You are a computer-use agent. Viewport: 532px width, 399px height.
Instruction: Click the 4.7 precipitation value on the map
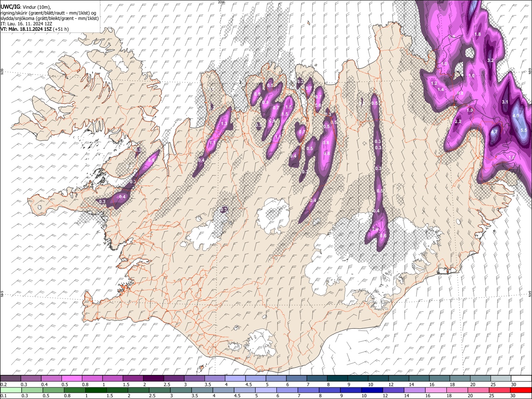click(x=494, y=132)
